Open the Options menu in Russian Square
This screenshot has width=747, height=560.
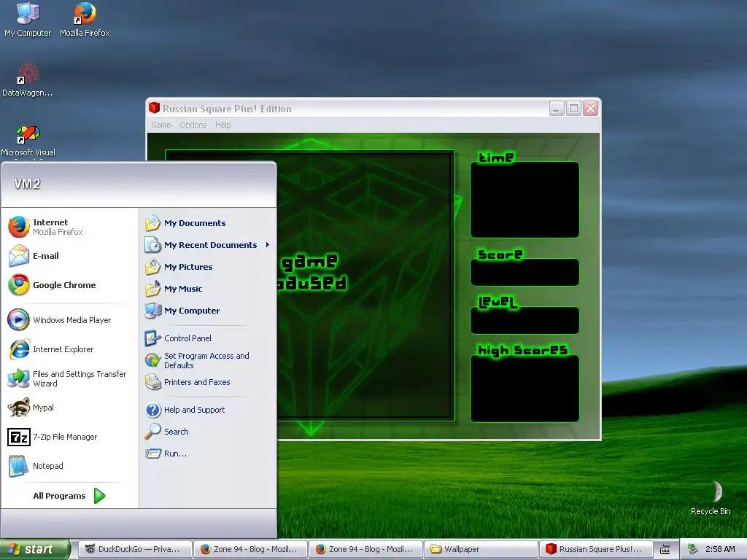coord(193,125)
